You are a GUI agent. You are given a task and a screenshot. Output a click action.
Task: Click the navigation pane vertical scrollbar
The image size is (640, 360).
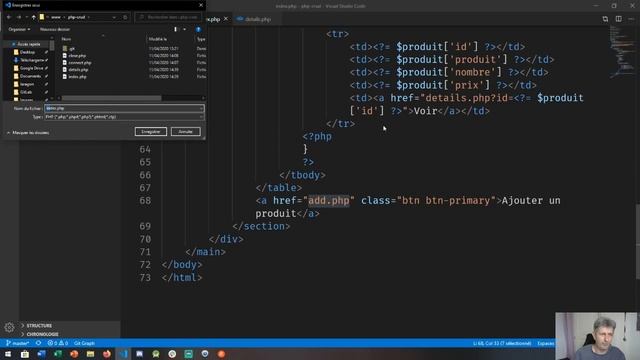(52, 45)
